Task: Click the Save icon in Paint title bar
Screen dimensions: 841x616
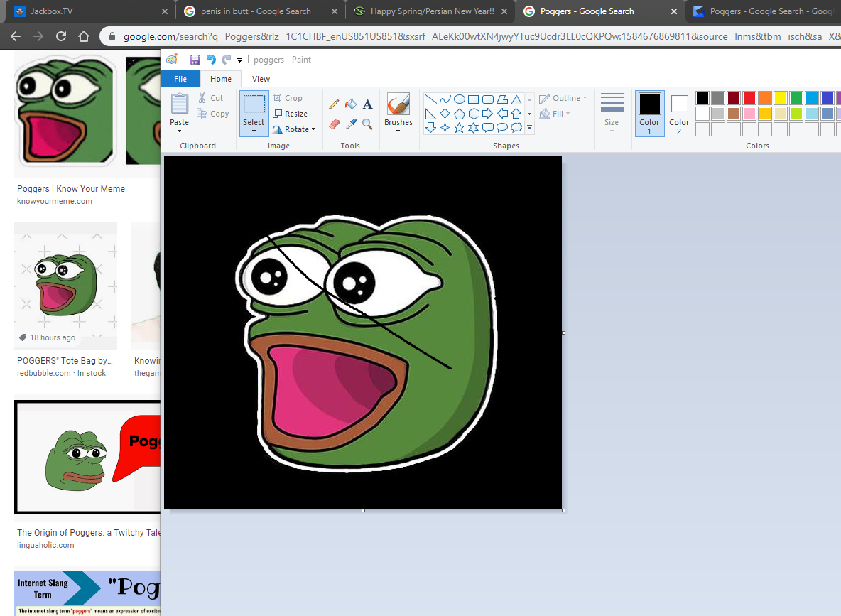Action: coord(195,60)
